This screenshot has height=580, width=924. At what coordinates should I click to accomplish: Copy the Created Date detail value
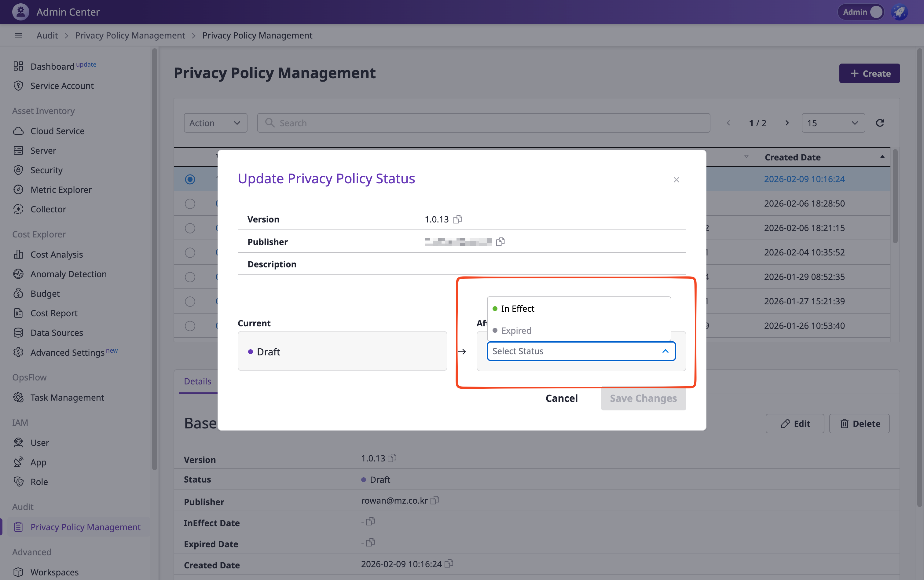coord(449,563)
